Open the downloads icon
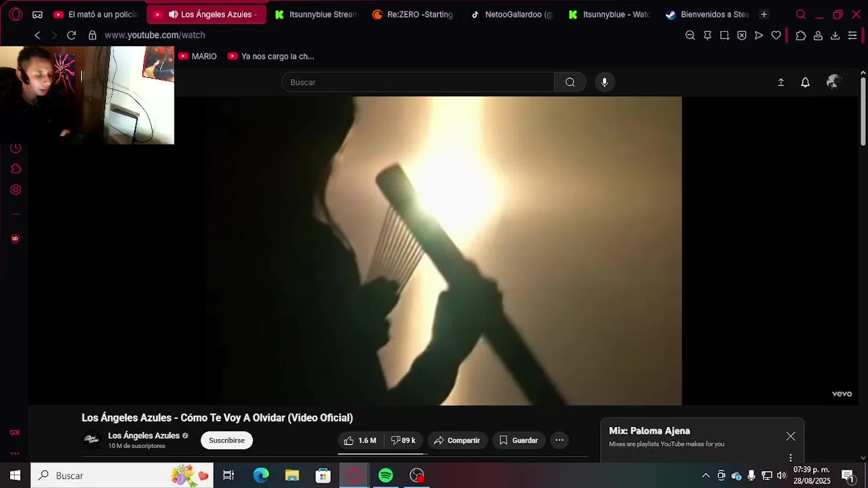The height and width of the screenshot is (488, 868). pos(835,35)
